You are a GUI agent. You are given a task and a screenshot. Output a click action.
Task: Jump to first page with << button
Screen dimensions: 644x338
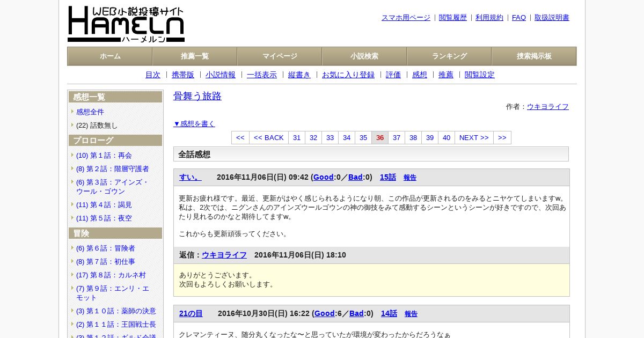pyautogui.click(x=240, y=137)
